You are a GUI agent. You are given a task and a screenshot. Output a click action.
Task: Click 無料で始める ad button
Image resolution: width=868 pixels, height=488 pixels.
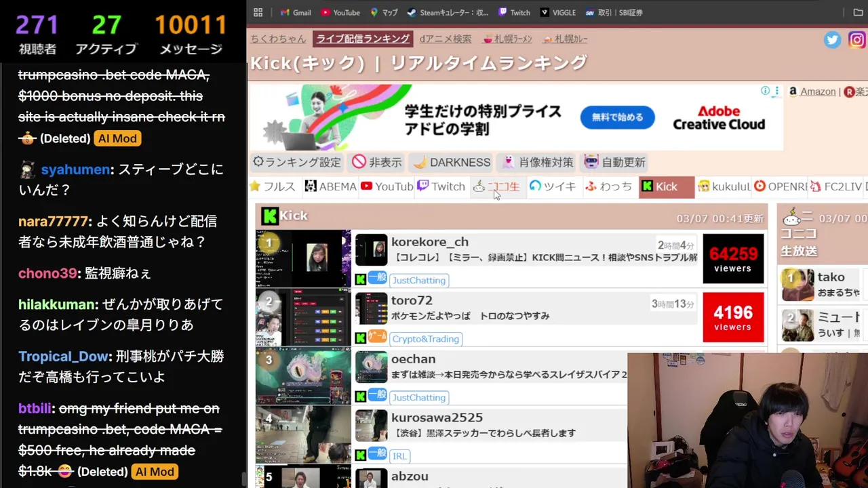pyautogui.click(x=617, y=117)
